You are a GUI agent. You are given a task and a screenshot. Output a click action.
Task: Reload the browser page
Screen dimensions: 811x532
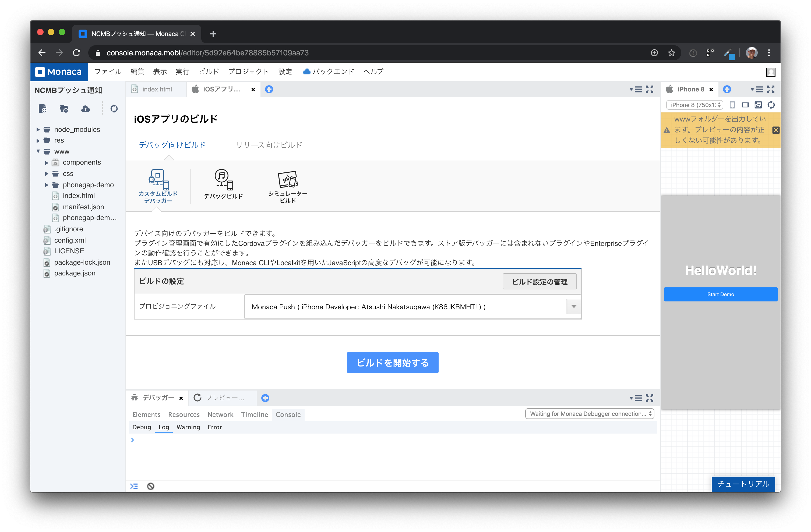[77, 53]
